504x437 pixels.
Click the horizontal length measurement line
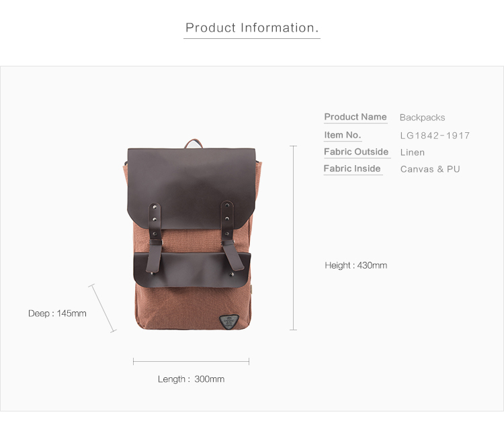(191, 362)
